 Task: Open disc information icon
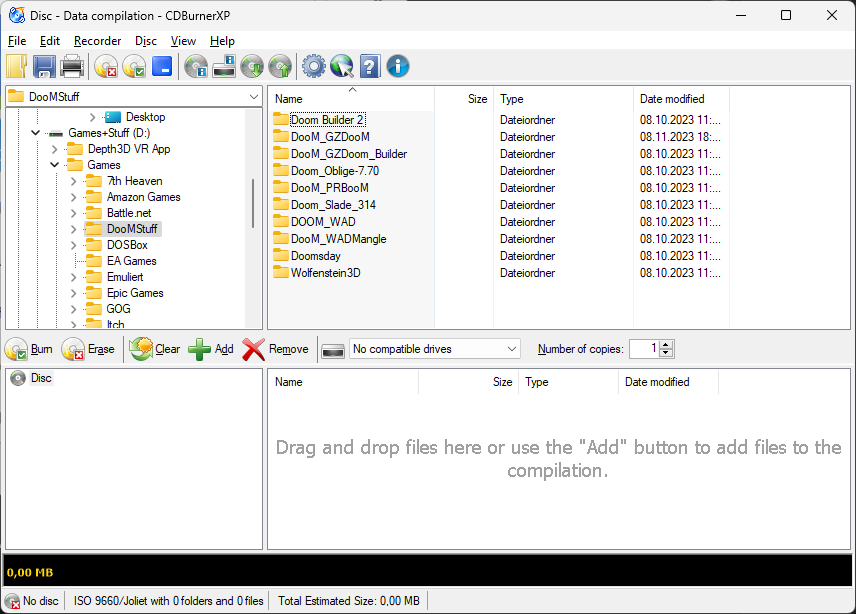pyautogui.click(x=195, y=67)
